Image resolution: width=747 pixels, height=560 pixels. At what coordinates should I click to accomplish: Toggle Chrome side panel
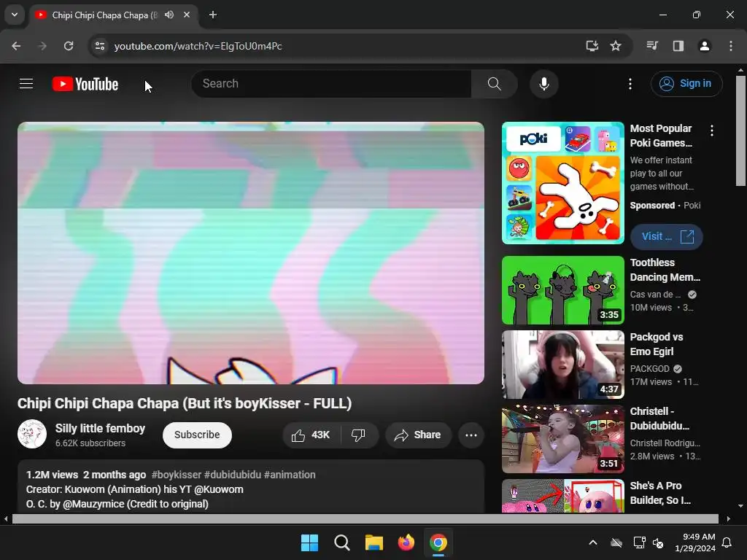pyautogui.click(x=678, y=46)
